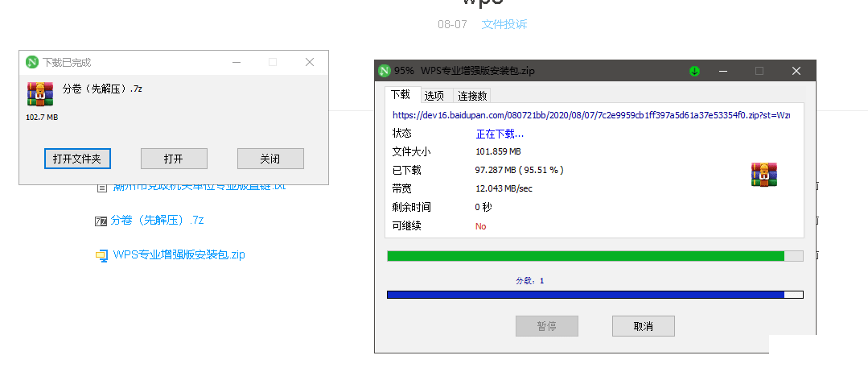This screenshot has height=376, width=868.
Task: Cancel the download with the 取消 button
Action: coord(644,326)
